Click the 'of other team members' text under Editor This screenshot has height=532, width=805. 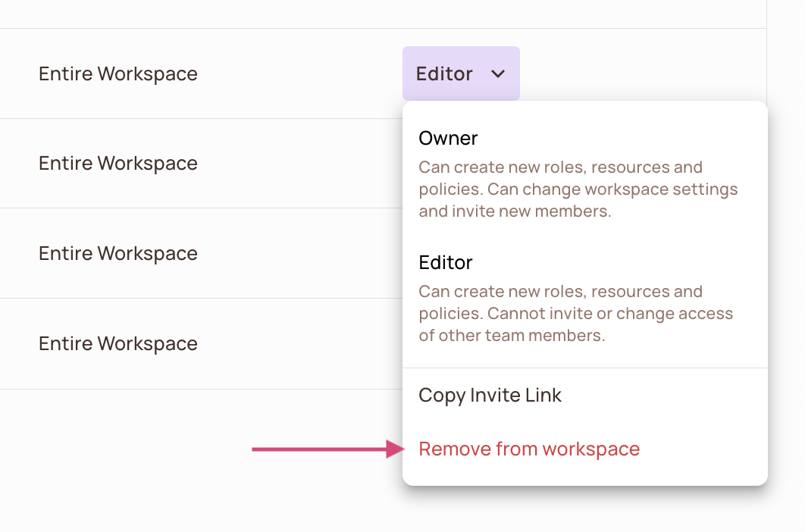(x=512, y=336)
